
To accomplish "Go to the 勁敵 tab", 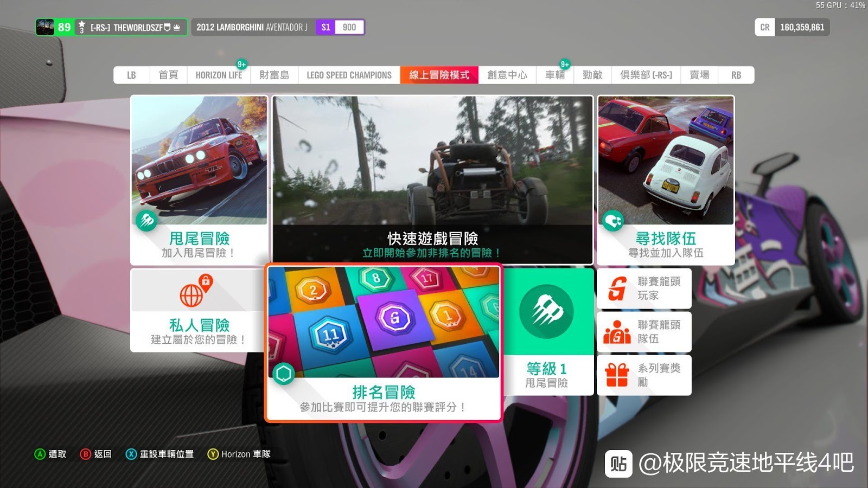I will 592,75.
